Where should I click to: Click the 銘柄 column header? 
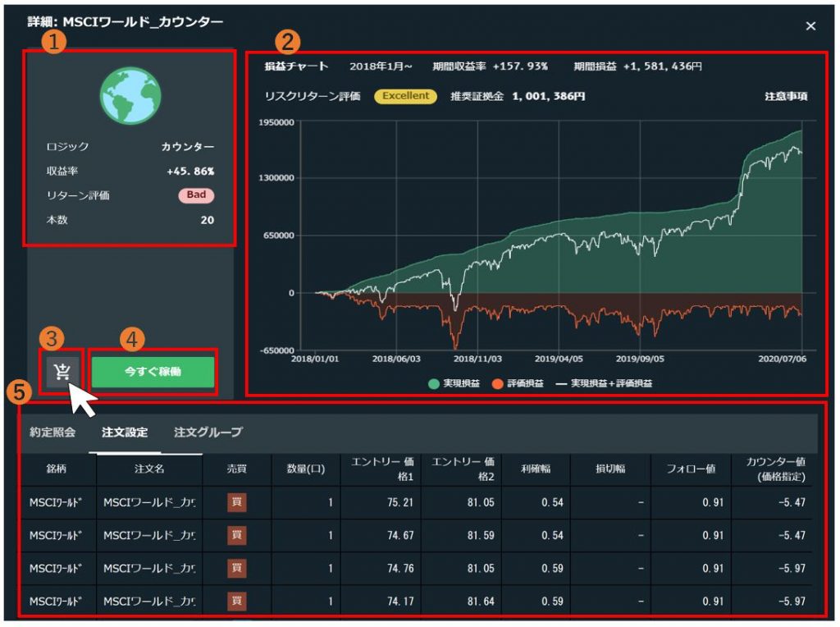57,469
